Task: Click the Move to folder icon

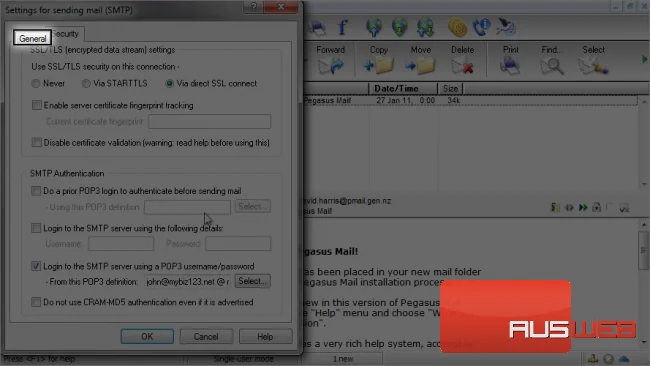Action: [x=420, y=66]
